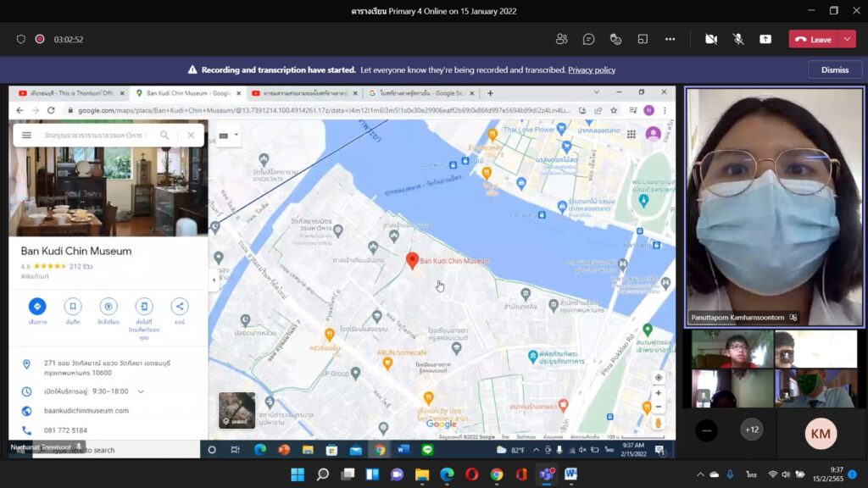The width and height of the screenshot is (868, 488).
Task: Open the Teams rooms view icon
Action: [643, 39]
